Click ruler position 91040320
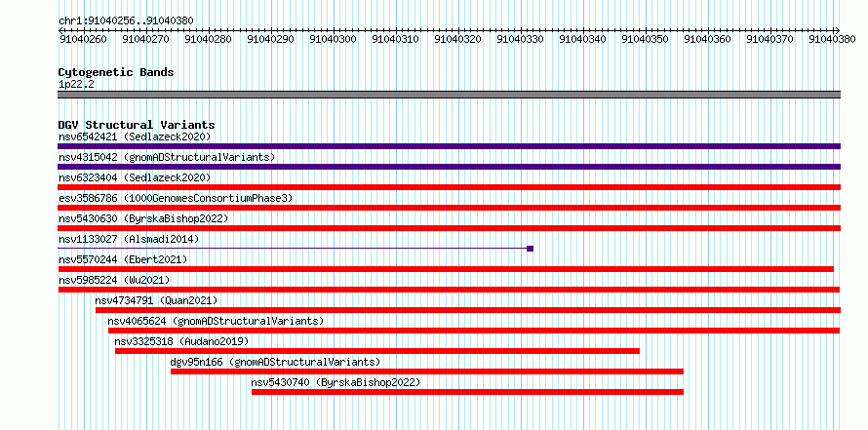This screenshot has height=430, width=868. (x=457, y=39)
